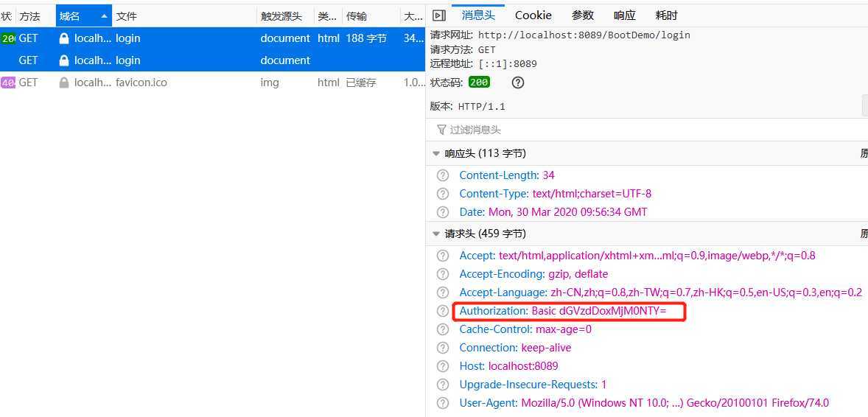Click help icon beside Content-Type header

[442, 194]
